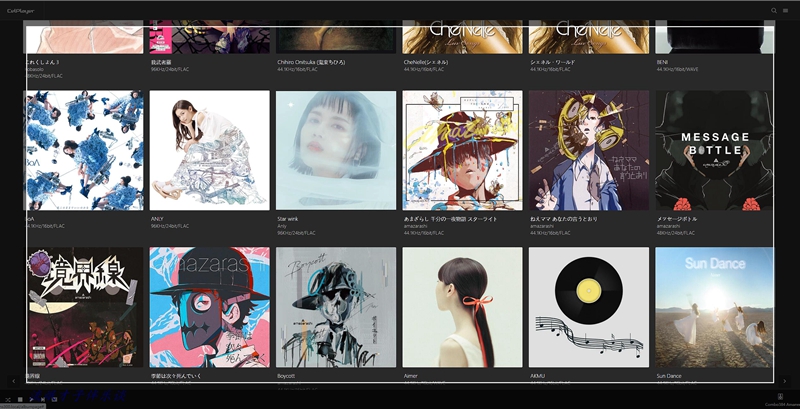Select the 'BENI' album title
This screenshot has width=800, height=409.
pyautogui.click(x=662, y=62)
